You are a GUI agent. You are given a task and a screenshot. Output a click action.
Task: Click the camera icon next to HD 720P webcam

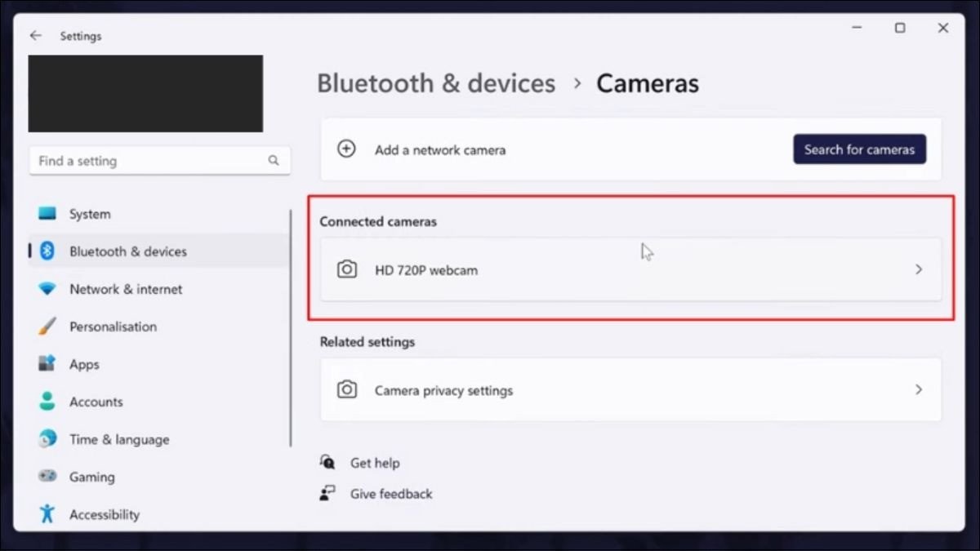tap(347, 269)
